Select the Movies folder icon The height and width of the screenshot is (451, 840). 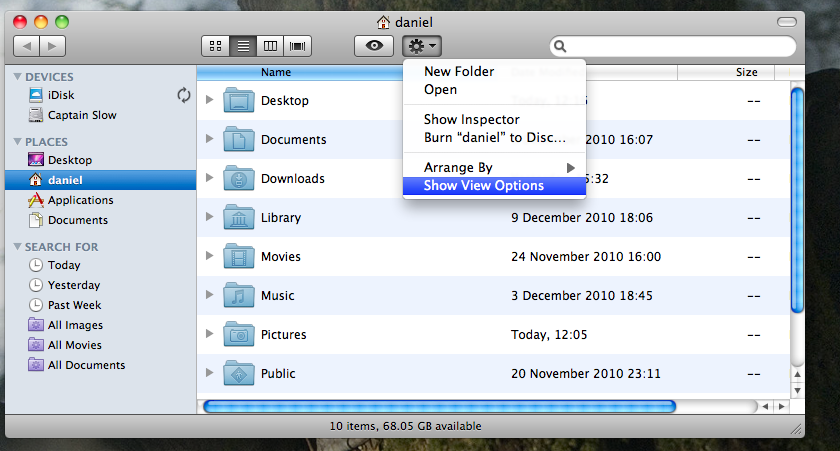[239, 257]
